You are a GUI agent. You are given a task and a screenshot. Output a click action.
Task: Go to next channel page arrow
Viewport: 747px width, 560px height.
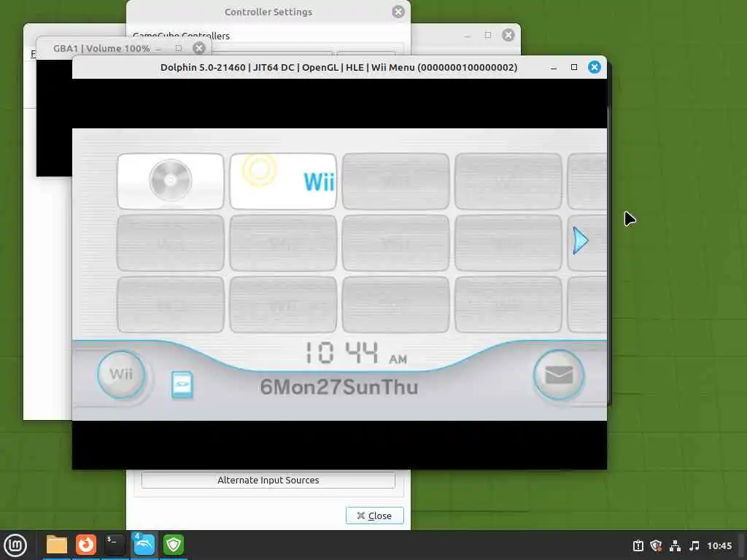pos(580,241)
